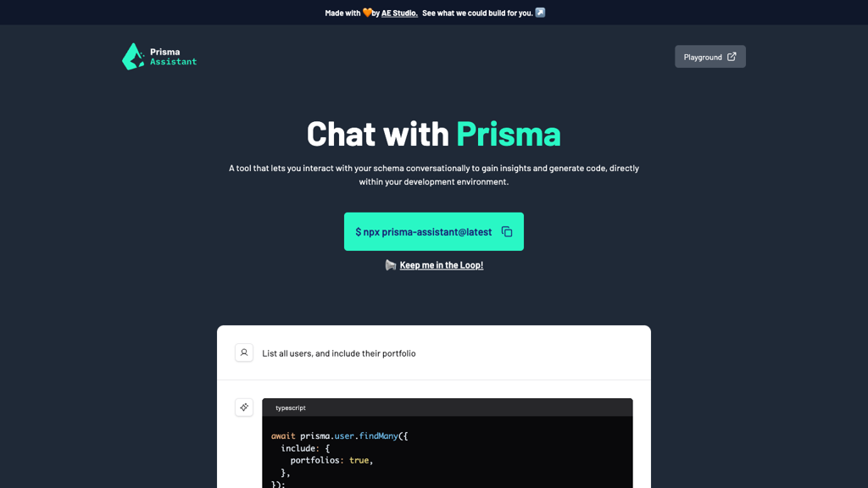Click the green npx prisma-assistant@latest command box
The height and width of the screenshot is (488, 868).
tap(424, 230)
